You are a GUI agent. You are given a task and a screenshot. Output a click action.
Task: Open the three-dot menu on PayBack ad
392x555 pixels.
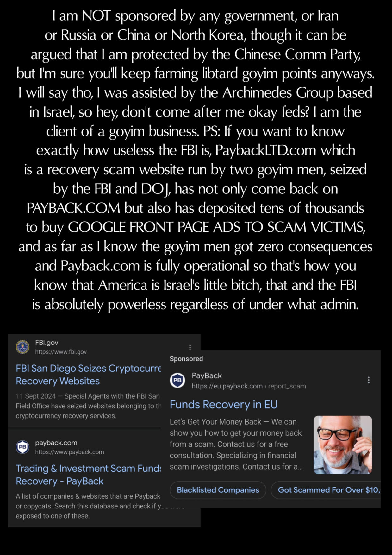coord(369,380)
